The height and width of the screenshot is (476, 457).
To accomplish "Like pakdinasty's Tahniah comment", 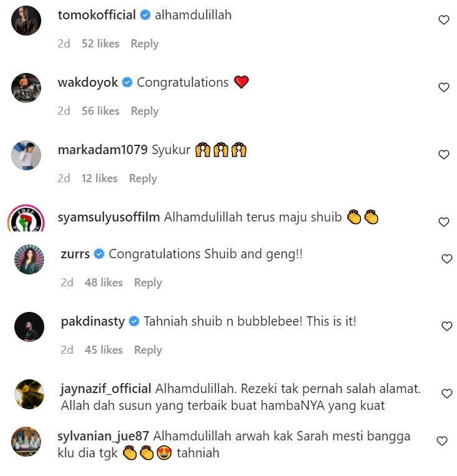I will point(446,326).
